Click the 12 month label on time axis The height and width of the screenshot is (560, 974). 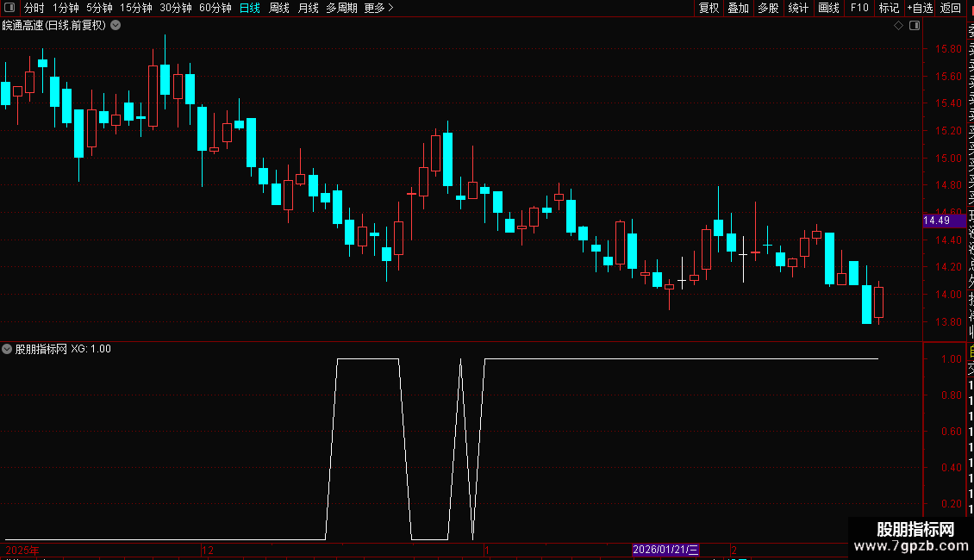click(208, 550)
